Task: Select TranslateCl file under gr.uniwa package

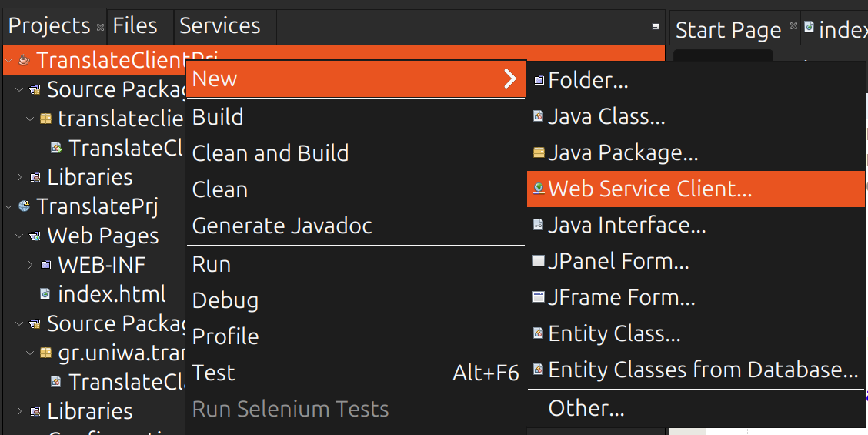Action: coord(126,382)
